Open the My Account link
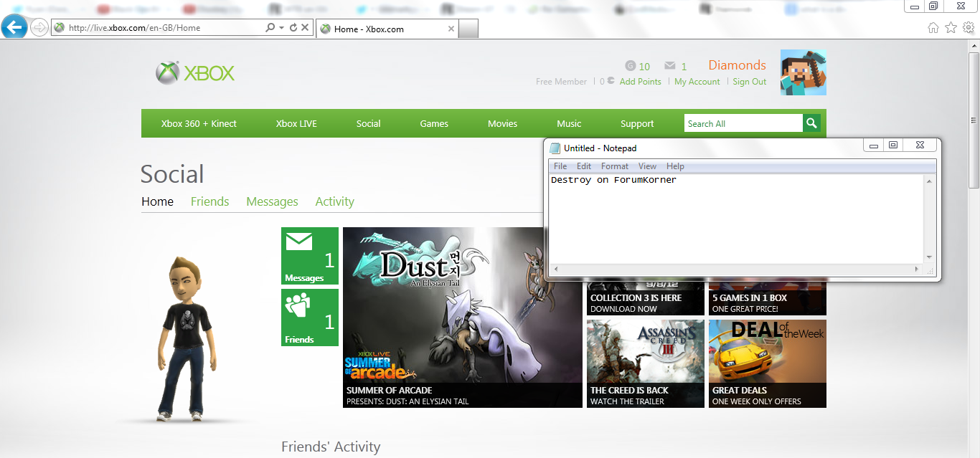 coord(697,82)
